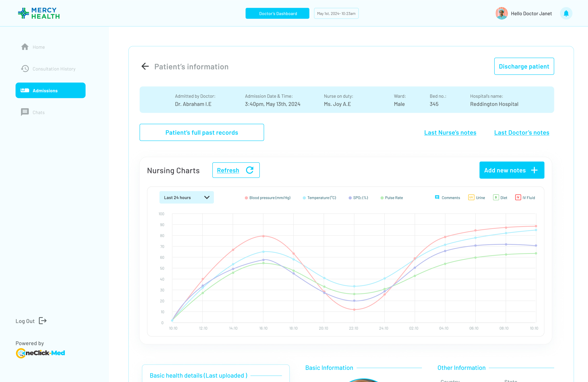Click the Add new notes button
The height and width of the screenshot is (382, 588).
[512, 170]
